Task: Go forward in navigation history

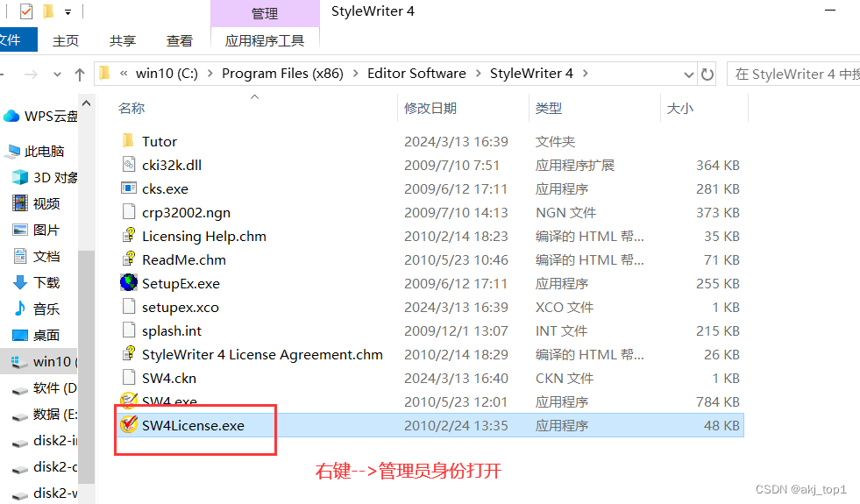Action: (x=32, y=74)
